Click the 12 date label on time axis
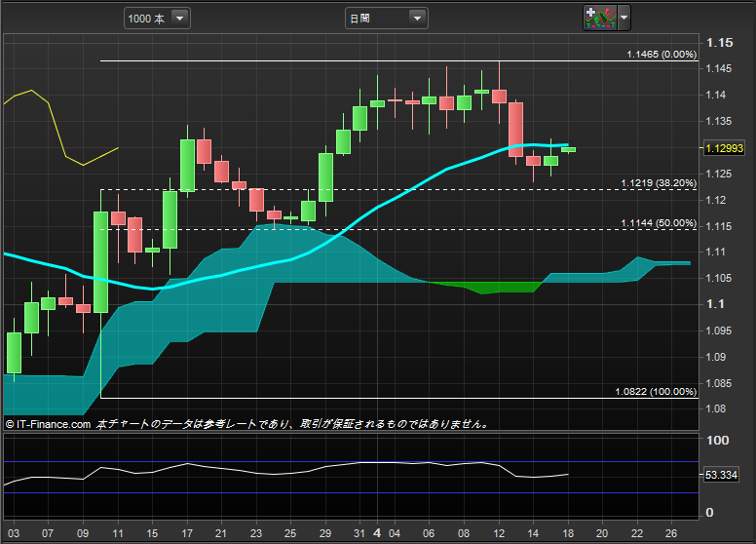 [499, 533]
